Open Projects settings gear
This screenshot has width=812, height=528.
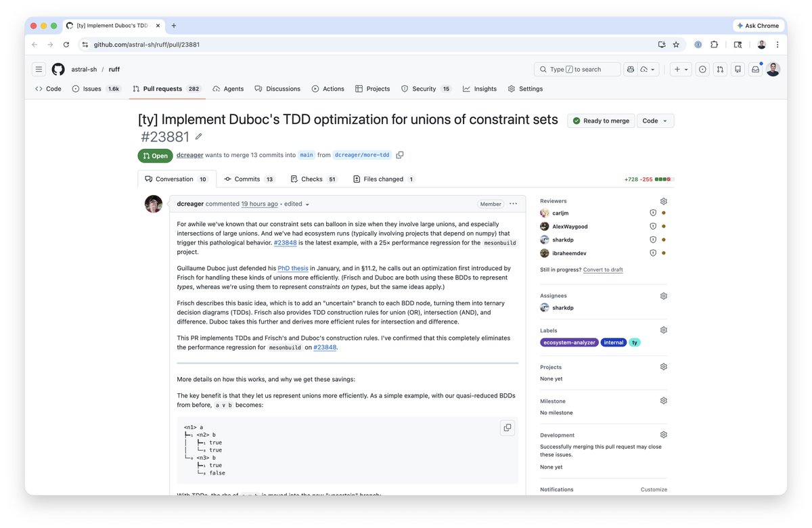pos(663,367)
